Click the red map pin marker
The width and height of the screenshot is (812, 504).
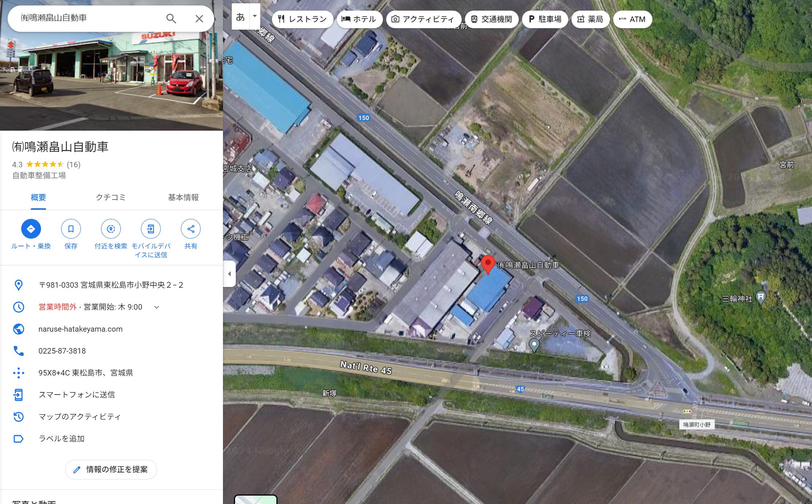pos(488,264)
